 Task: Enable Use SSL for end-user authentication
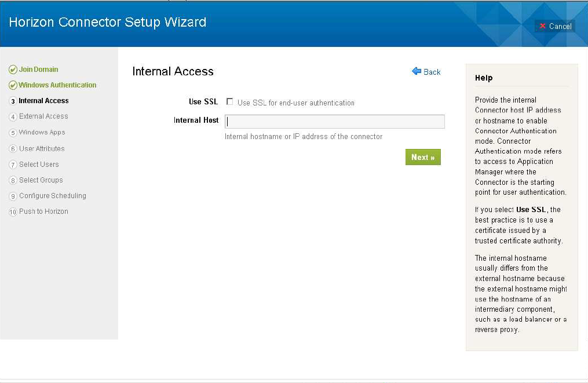[x=230, y=102]
